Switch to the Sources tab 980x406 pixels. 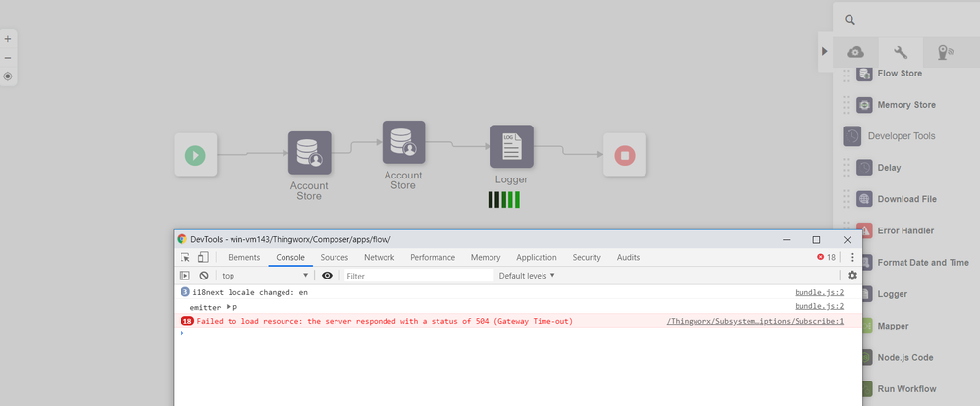(335, 257)
